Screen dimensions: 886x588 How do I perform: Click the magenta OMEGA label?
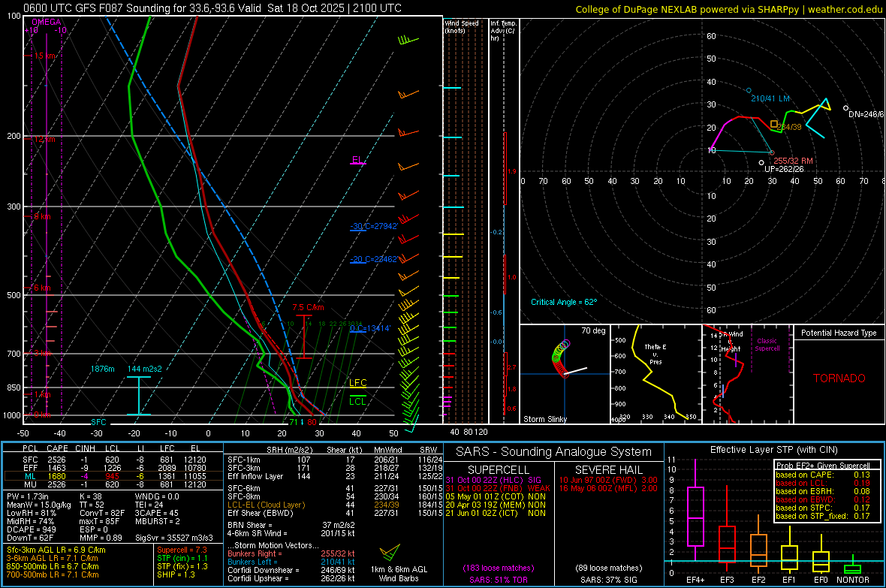tap(47, 22)
